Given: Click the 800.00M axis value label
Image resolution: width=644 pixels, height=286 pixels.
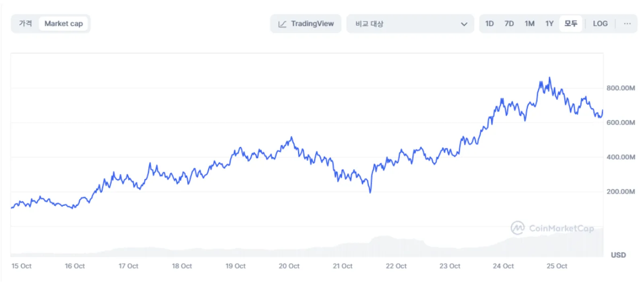Looking at the screenshot, I should point(621,88).
